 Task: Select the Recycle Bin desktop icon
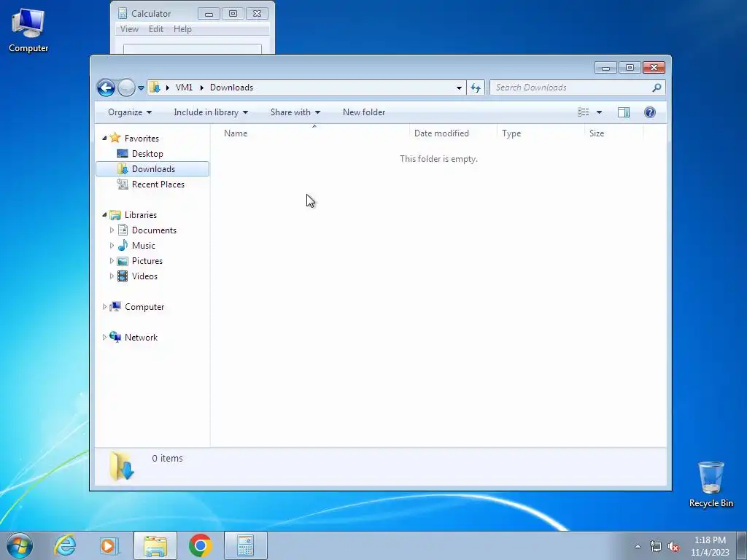[711, 484]
